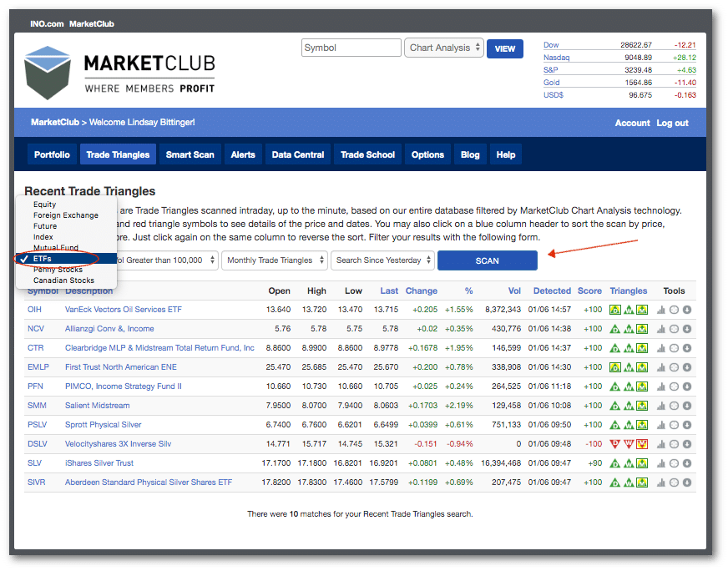
Task: Click the red weekly triangle for DSLV
Action: (x=629, y=444)
